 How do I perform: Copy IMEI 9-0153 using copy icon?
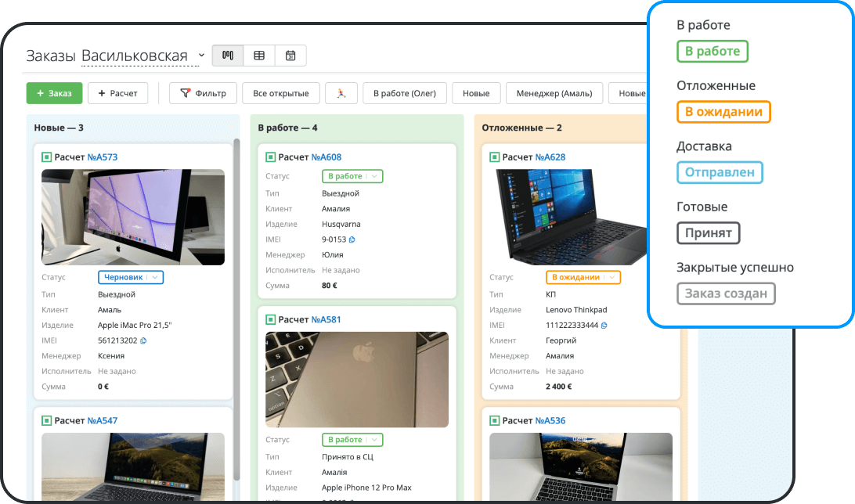pyautogui.click(x=352, y=239)
